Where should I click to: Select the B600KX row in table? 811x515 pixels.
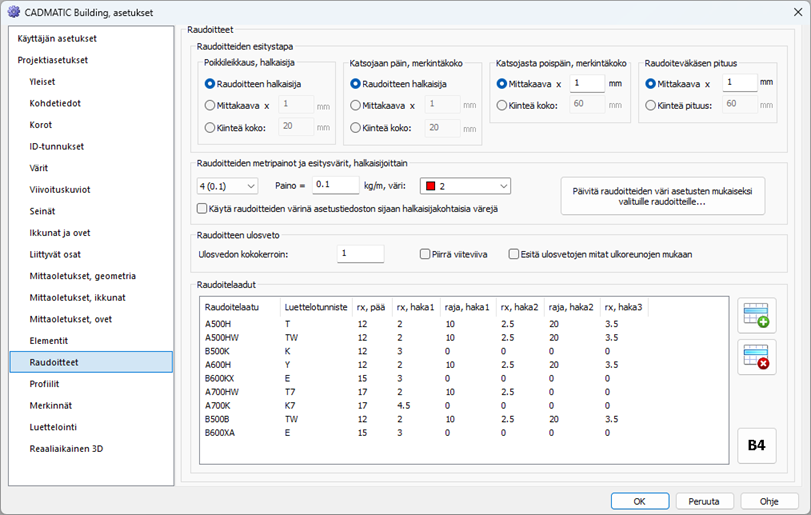[x=463, y=378]
